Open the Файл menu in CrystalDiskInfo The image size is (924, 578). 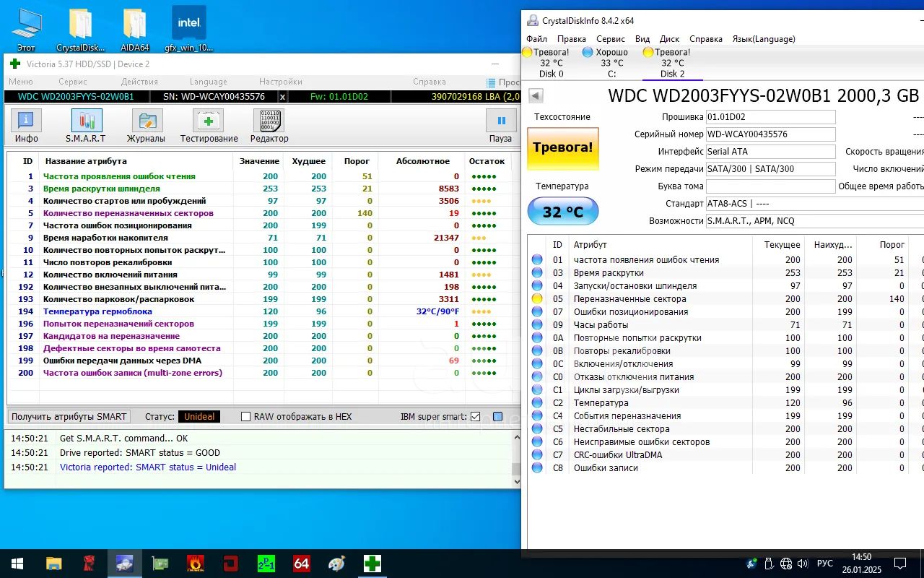tap(536, 39)
